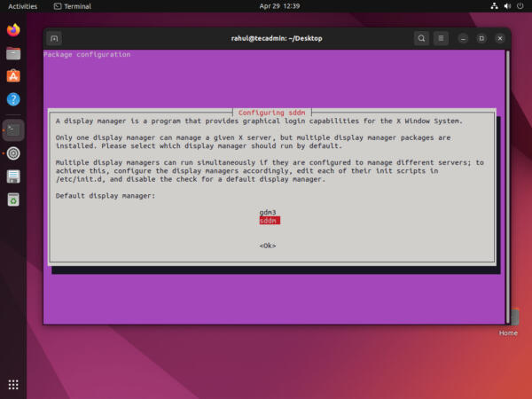Open the Help icon in dock
The image size is (532, 399).
13,99
